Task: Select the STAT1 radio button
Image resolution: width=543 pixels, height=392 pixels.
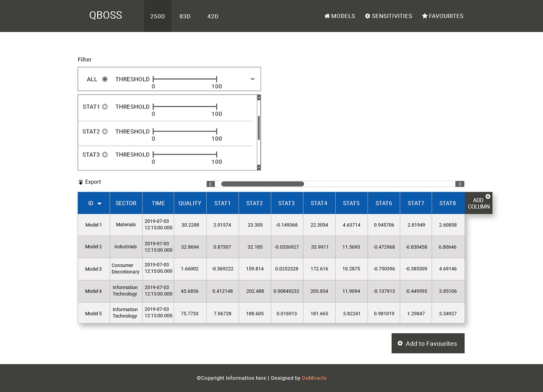Action: 105,107
